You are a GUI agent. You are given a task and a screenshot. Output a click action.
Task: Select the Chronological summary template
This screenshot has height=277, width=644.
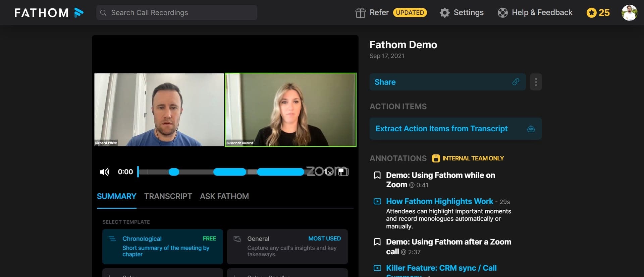[x=162, y=247]
